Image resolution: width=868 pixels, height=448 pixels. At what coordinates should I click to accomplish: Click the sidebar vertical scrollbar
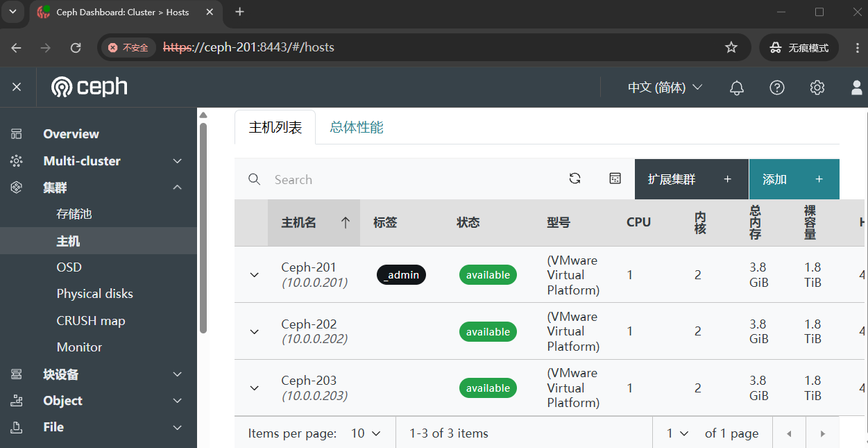click(203, 228)
